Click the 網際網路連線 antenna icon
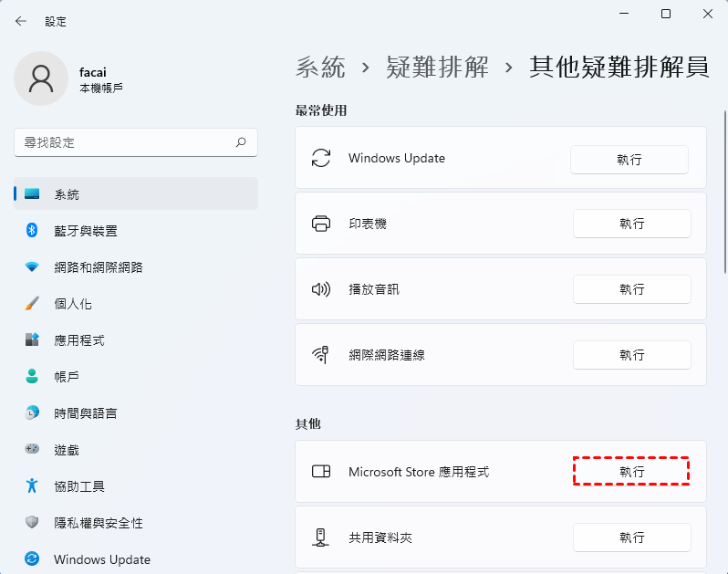The height and width of the screenshot is (574, 728). click(x=321, y=355)
